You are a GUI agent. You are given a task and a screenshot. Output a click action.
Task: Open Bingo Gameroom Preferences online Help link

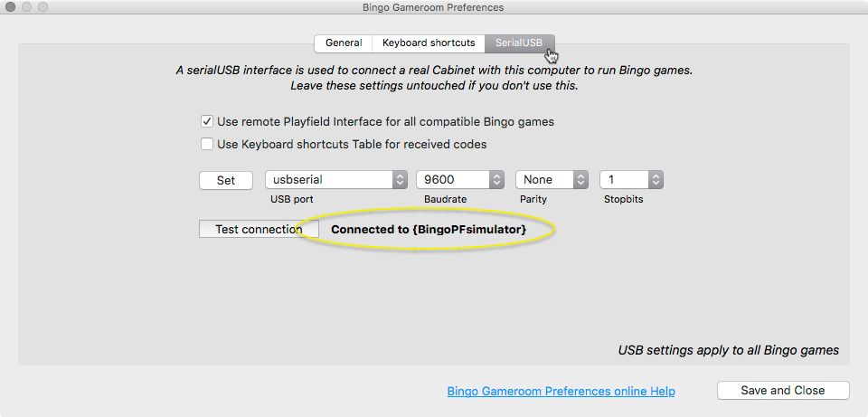[561, 391]
